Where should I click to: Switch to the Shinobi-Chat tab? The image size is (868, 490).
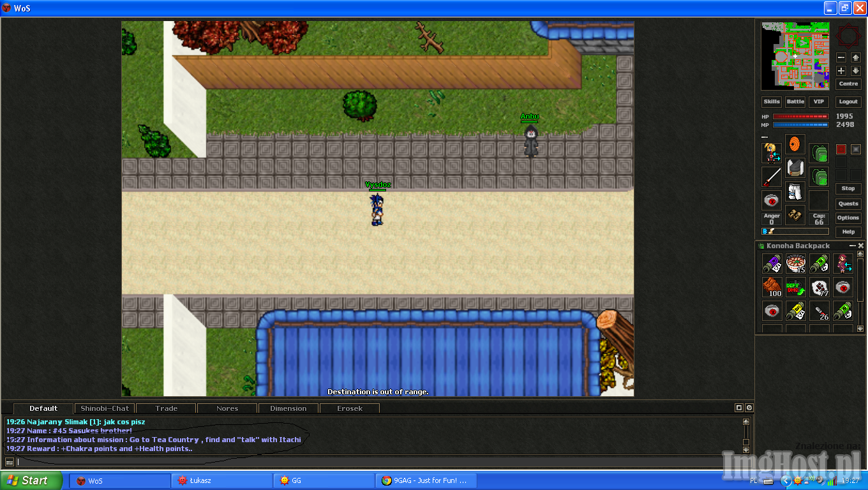[105, 408]
